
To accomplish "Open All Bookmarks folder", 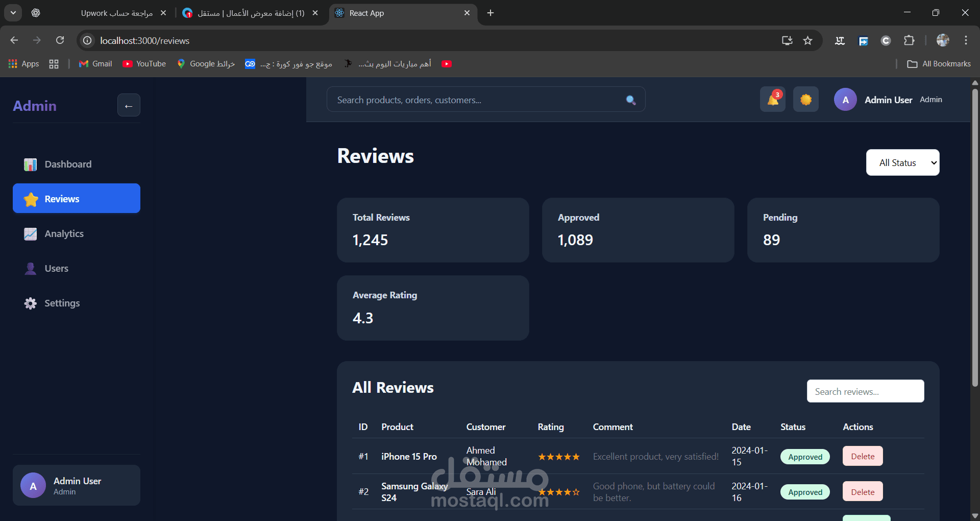I will 939,64.
